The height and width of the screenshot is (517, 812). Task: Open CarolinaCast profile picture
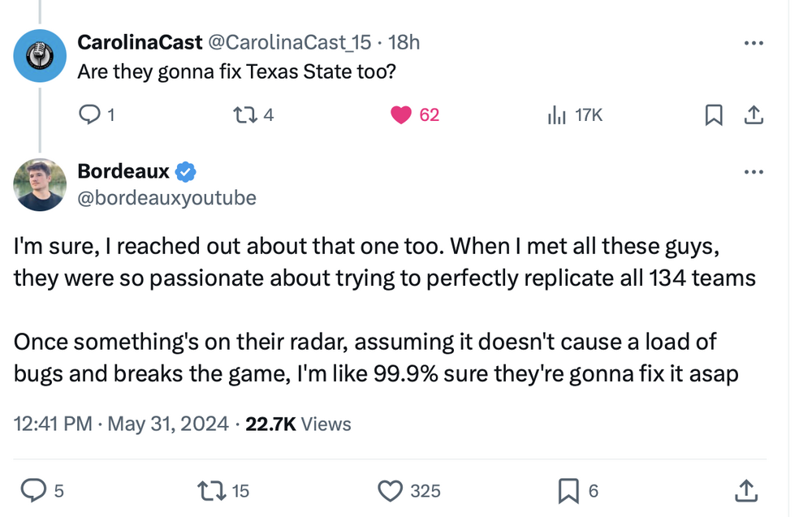pos(40,55)
